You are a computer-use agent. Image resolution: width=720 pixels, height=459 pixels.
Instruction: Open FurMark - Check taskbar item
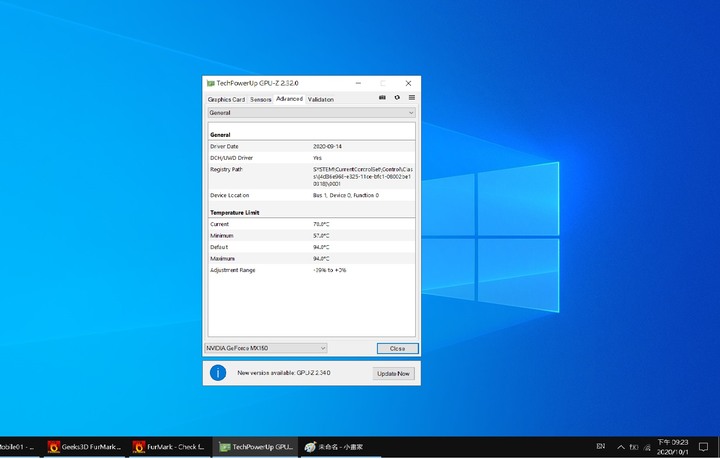coord(170,447)
